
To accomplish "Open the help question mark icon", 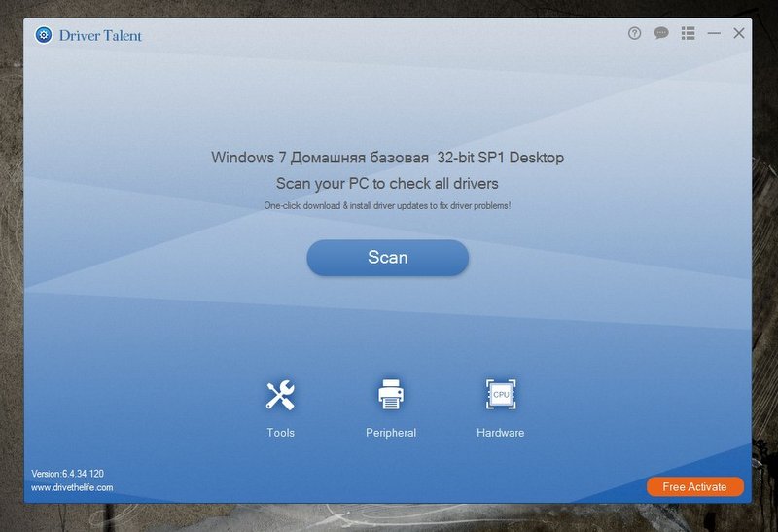I will [634, 33].
